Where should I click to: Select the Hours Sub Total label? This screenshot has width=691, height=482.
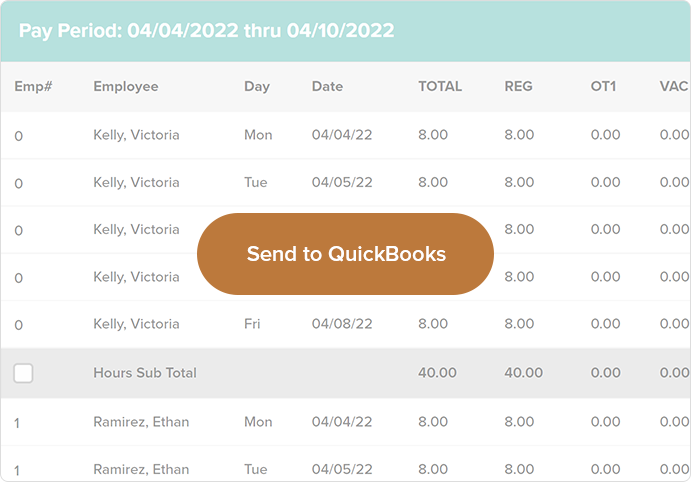click(145, 373)
